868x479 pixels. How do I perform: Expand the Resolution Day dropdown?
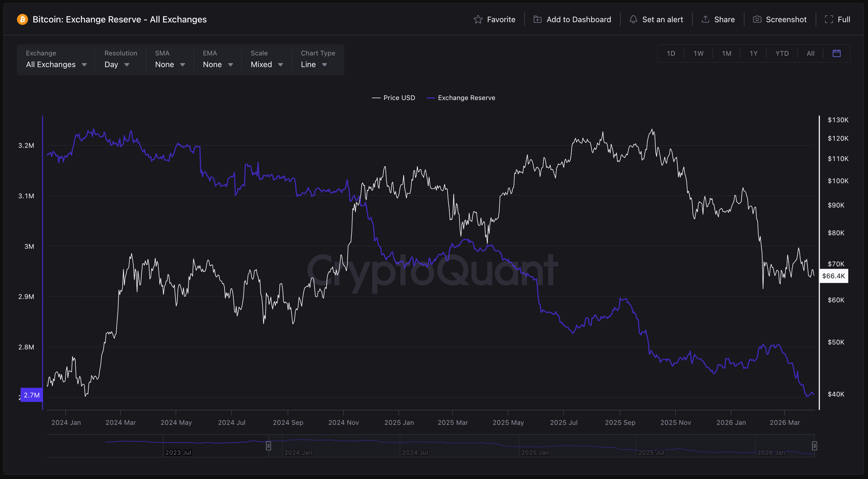tap(117, 64)
